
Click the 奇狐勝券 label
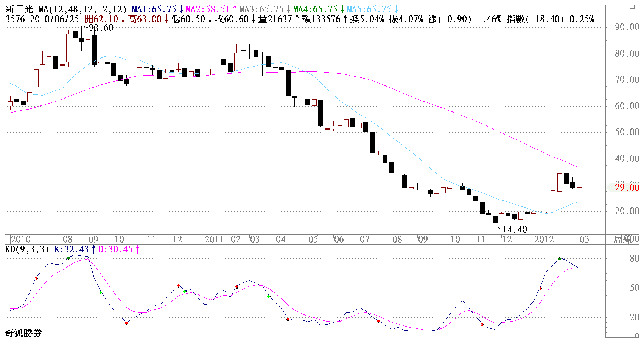click(23, 333)
